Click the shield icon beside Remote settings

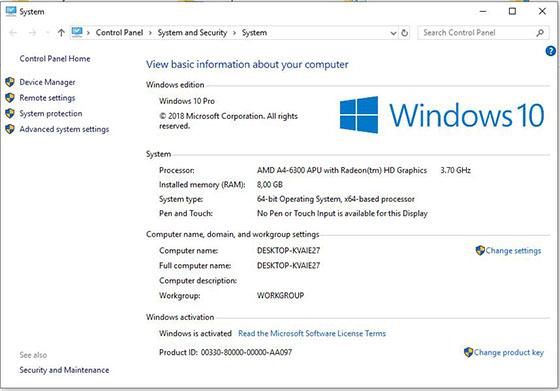coord(10,98)
